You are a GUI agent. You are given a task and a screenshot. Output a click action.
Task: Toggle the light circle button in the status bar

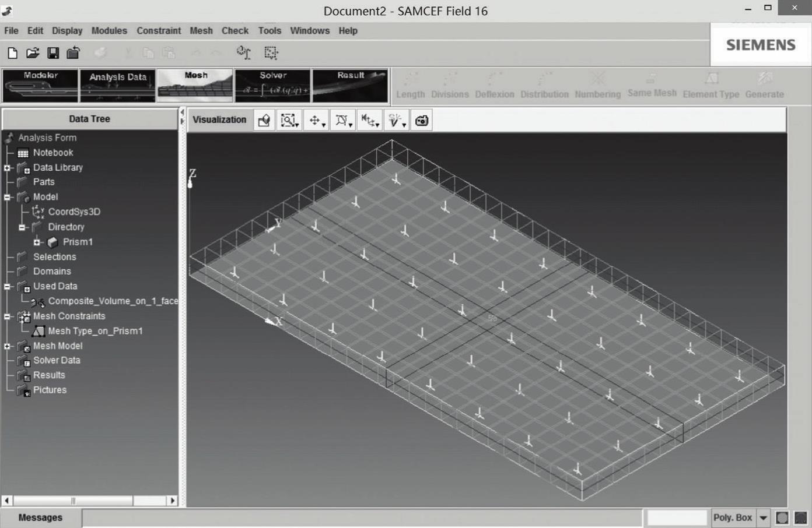click(782, 518)
